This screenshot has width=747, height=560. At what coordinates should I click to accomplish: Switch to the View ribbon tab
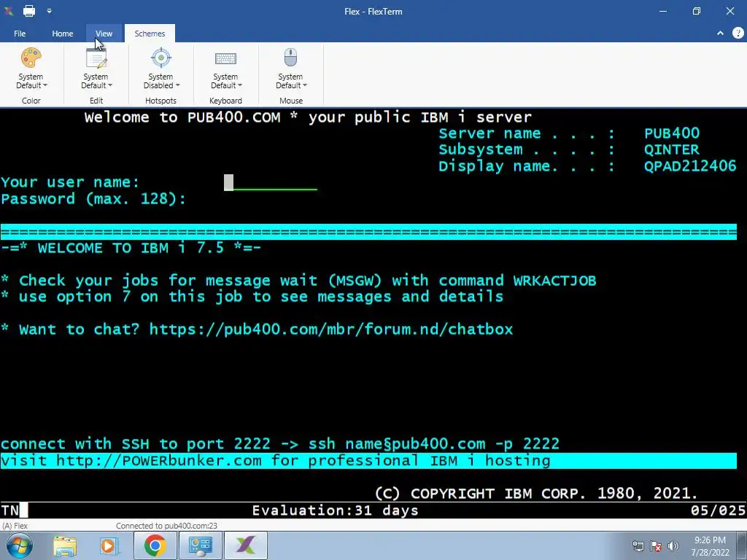104,34
